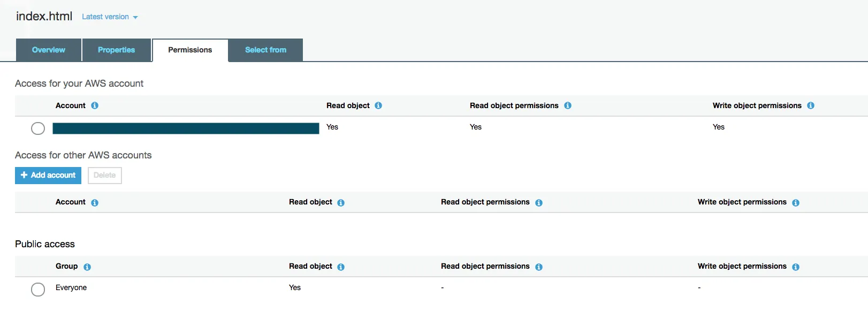Select the radio button for your AWS account

coord(38,128)
